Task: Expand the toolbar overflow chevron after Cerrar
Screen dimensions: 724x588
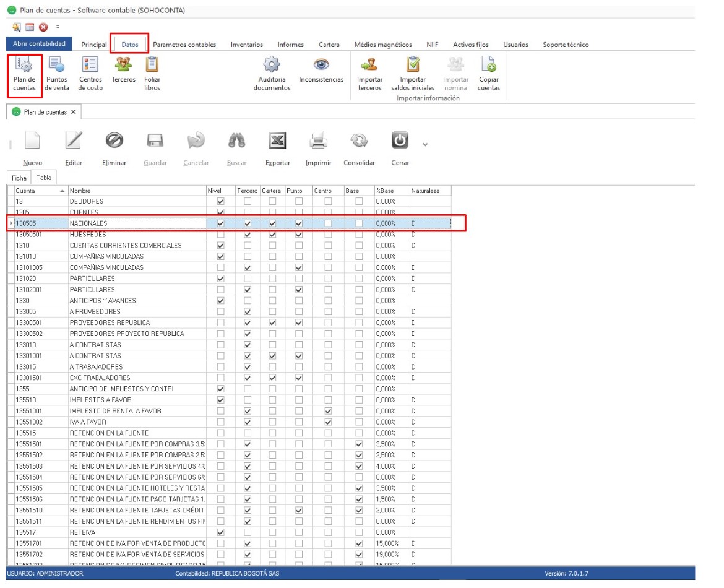Action: (x=424, y=145)
